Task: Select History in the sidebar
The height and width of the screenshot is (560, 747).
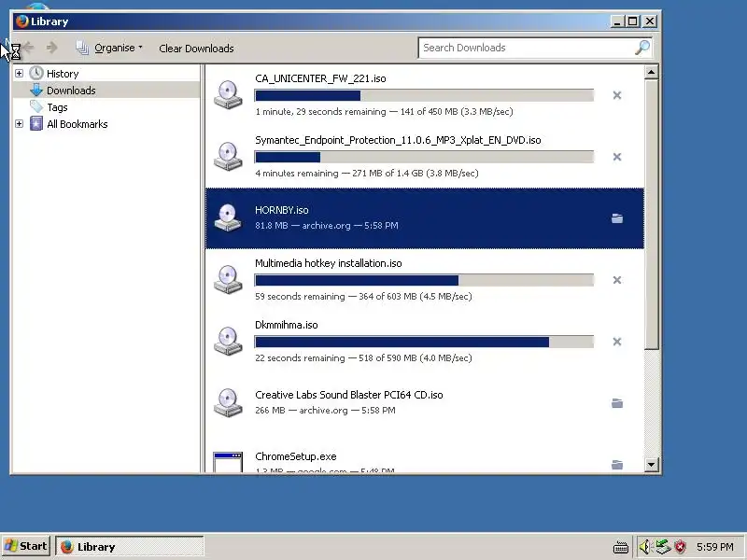Action: click(x=63, y=74)
